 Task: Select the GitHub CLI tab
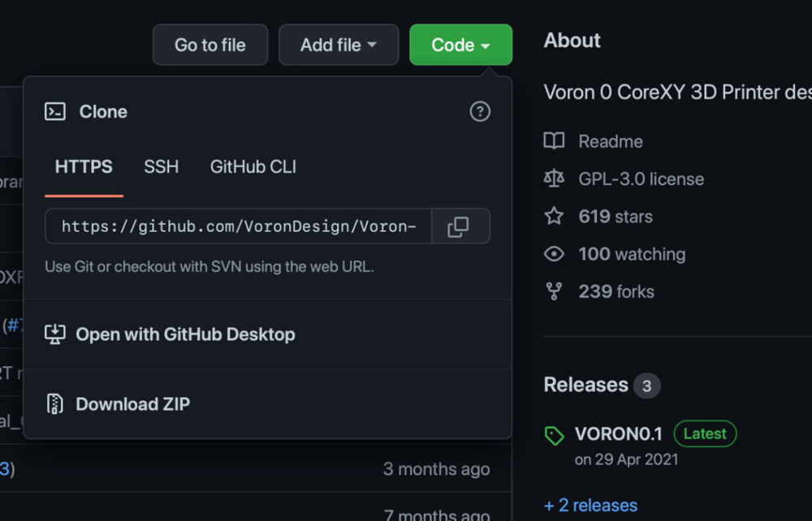pos(253,167)
